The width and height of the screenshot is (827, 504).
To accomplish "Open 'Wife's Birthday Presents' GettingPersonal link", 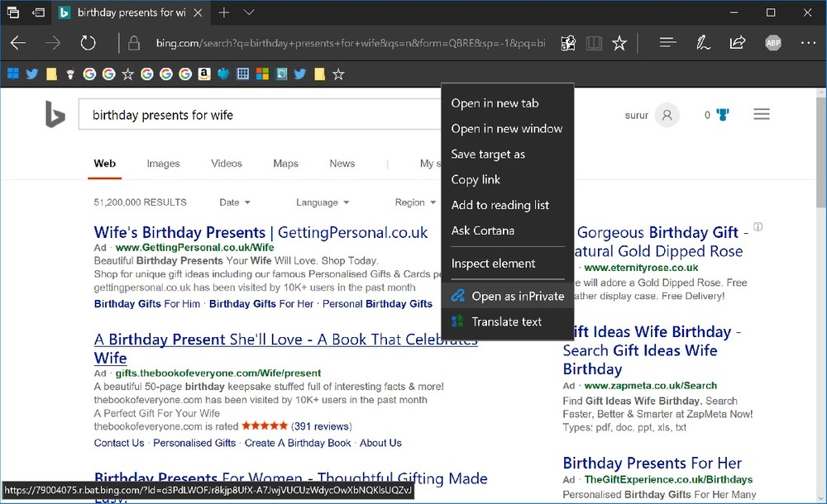I will [x=261, y=232].
